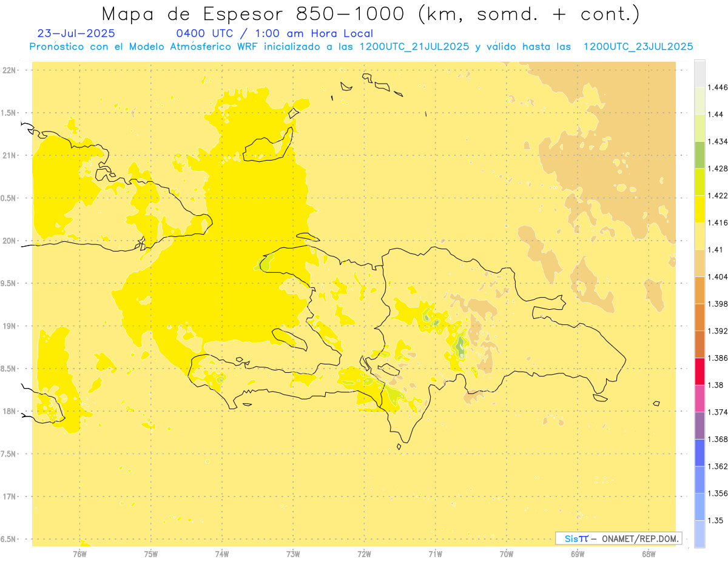Click the colorbar value '1.404'
This screenshot has width=728, height=562.
(717, 276)
